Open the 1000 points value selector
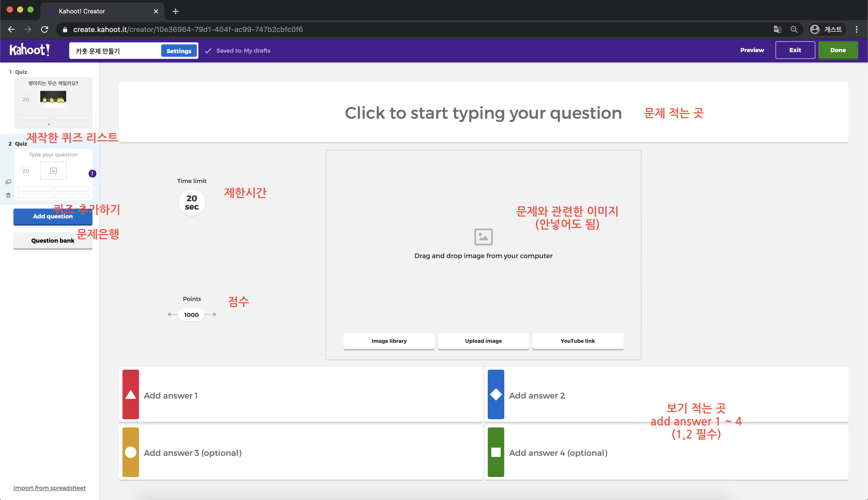The width and height of the screenshot is (868, 500). click(x=191, y=315)
